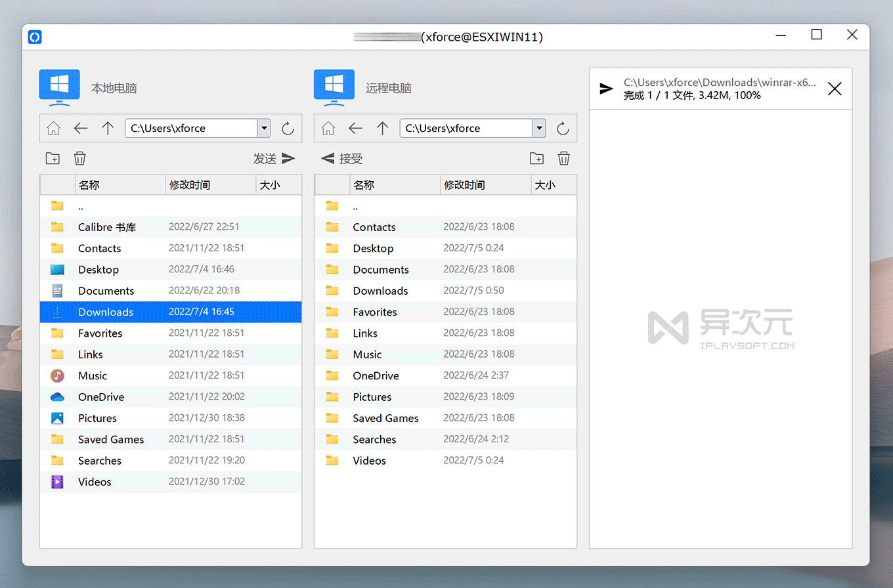Open the Downloads folder on the remote computer

click(x=380, y=291)
